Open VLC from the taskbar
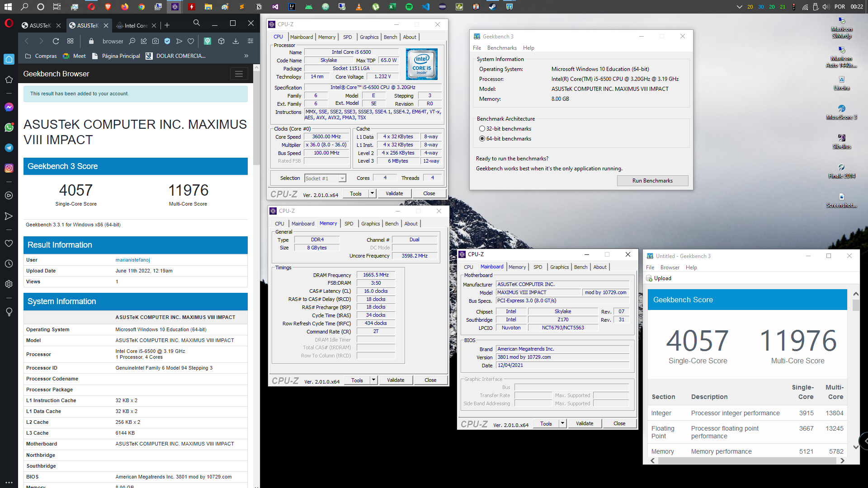This screenshot has height=488, width=868. tap(359, 7)
